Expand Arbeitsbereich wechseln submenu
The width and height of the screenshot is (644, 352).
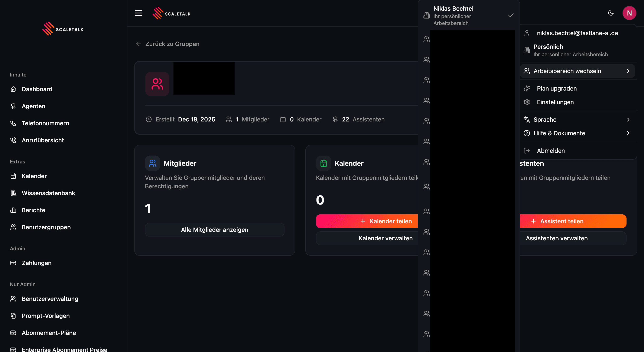[x=577, y=71]
